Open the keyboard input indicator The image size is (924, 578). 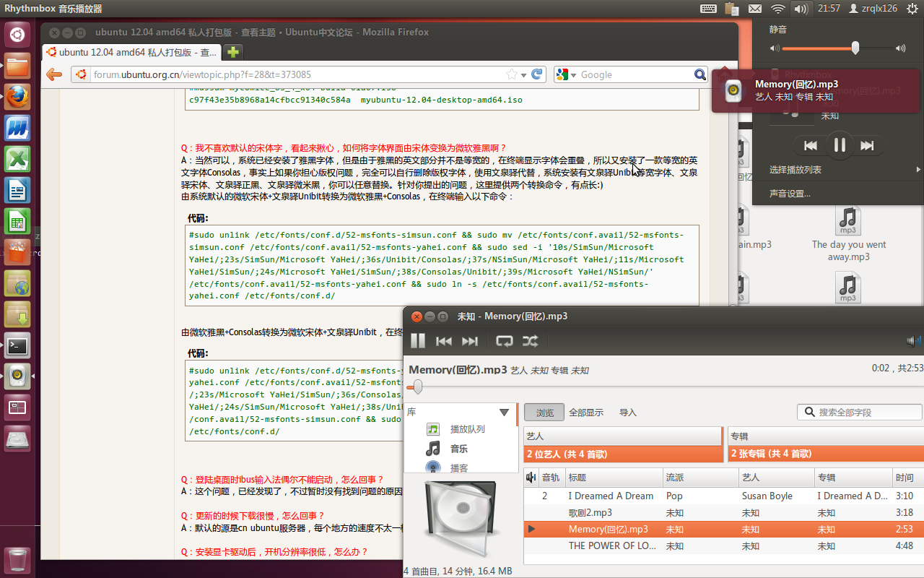coord(708,9)
